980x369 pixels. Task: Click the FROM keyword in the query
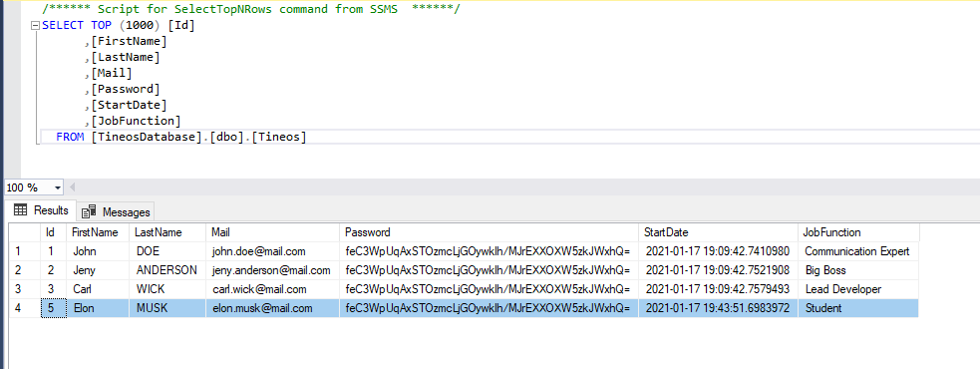(x=70, y=137)
